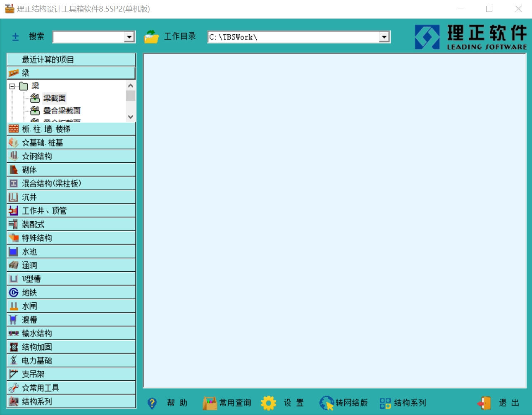Open the 地铁 category
The height and width of the screenshot is (415, 532).
[71, 292]
